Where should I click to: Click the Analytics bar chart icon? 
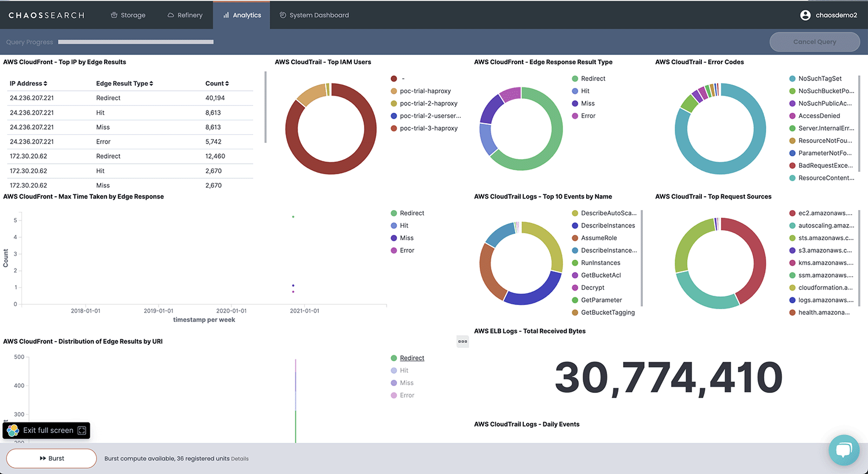click(225, 15)
